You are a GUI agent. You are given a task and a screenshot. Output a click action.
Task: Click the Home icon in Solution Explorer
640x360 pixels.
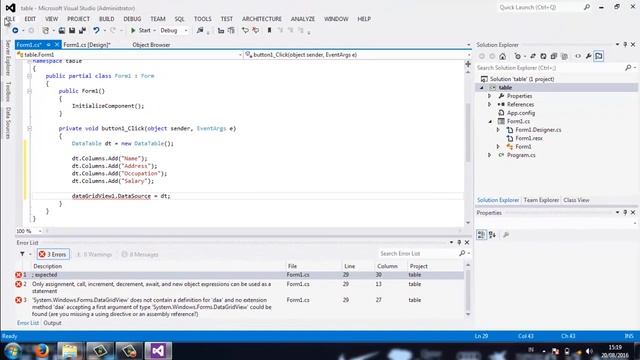click(x=502, y=56)
